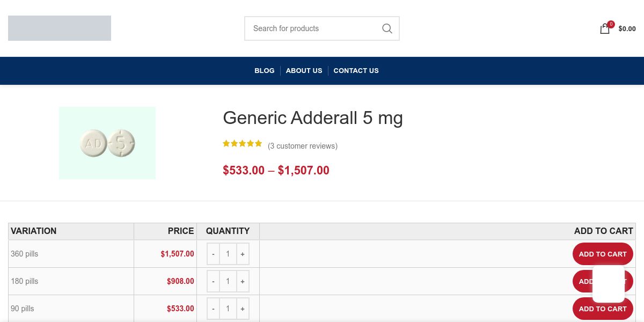Increase quantity for 360 pills
The height and width of the screenshot is (322, 644).
243,254
